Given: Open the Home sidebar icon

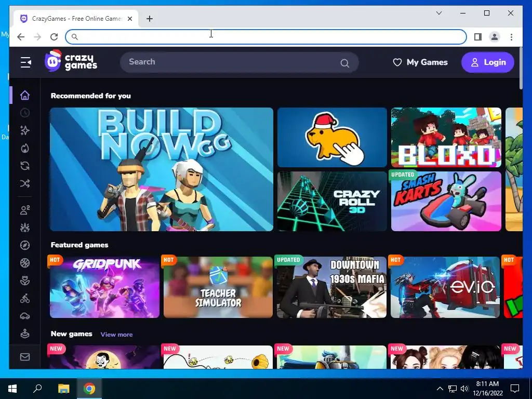Looking at the screenshot, I should [x=25, y=96].
